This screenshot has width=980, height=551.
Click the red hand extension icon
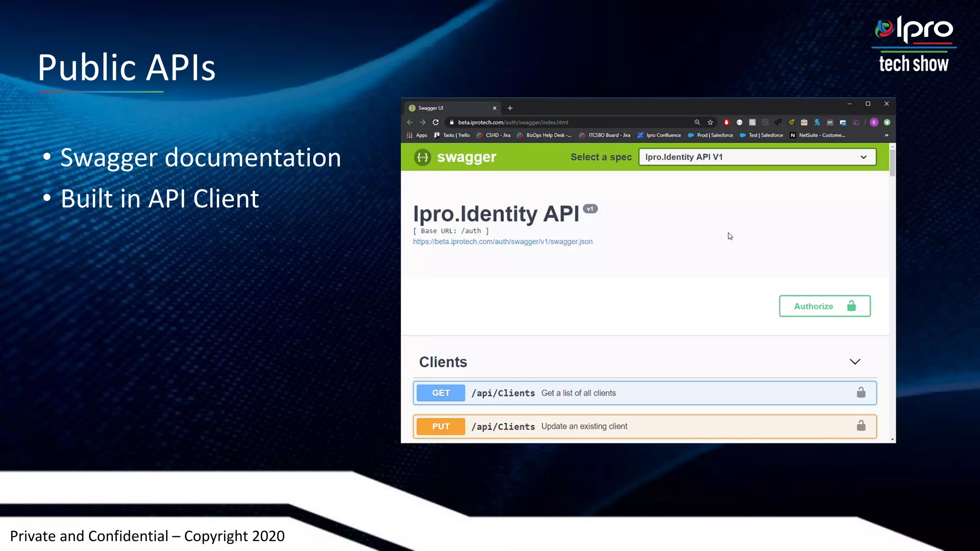[726, 122]
